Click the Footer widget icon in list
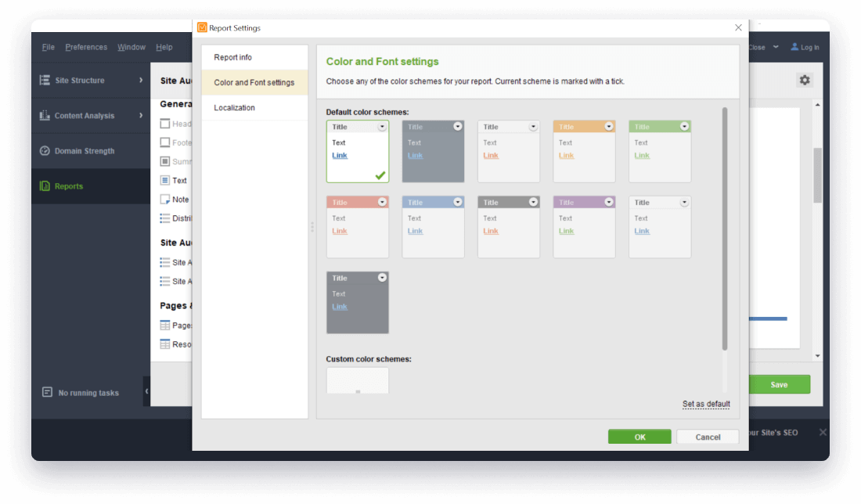This screenshot has height=504, width=861. 164,142
